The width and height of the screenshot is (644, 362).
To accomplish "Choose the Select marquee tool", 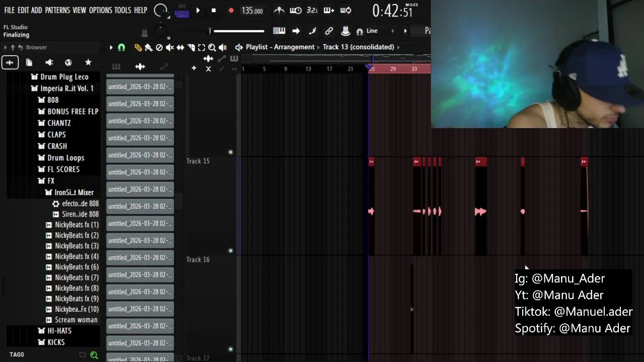I will (x=201, y=47).
